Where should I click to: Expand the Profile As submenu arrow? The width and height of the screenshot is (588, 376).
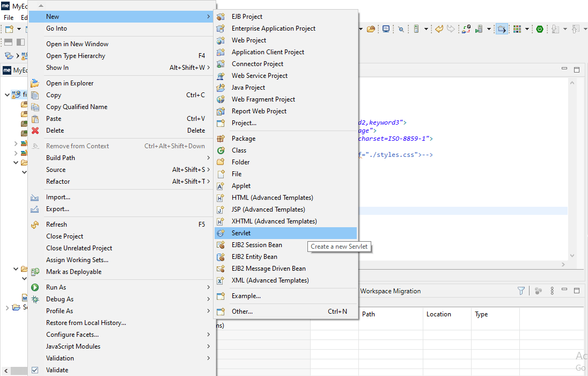coord(209,311)
